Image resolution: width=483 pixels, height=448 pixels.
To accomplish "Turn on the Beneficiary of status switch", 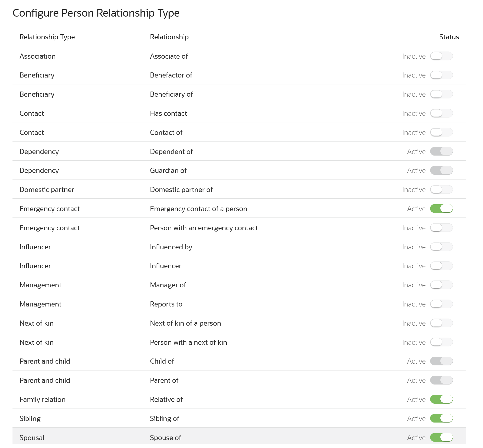I will pyautogui.click(x=441, y=94).
